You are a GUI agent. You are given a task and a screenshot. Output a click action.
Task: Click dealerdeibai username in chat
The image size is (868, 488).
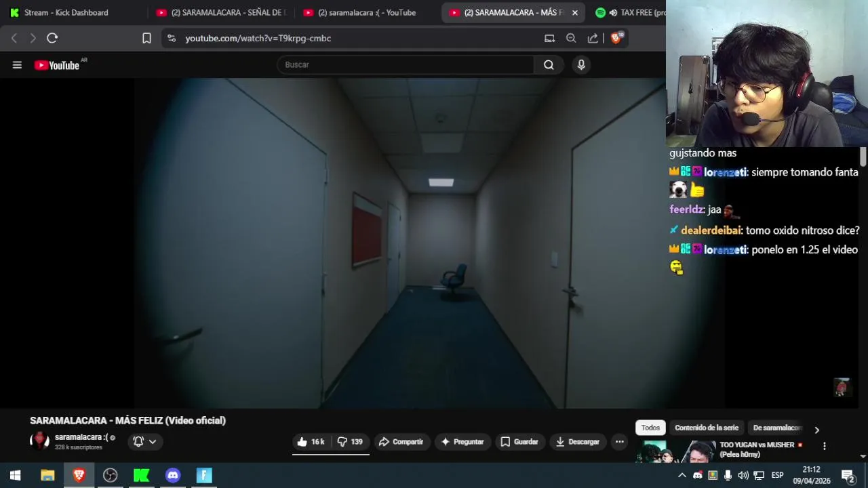[x=711, y=230]
